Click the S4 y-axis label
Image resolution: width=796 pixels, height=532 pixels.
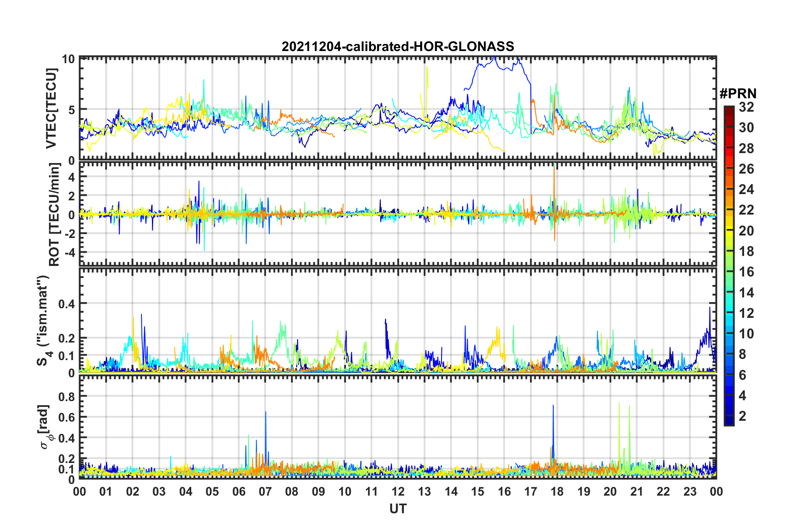click(44, 320)
